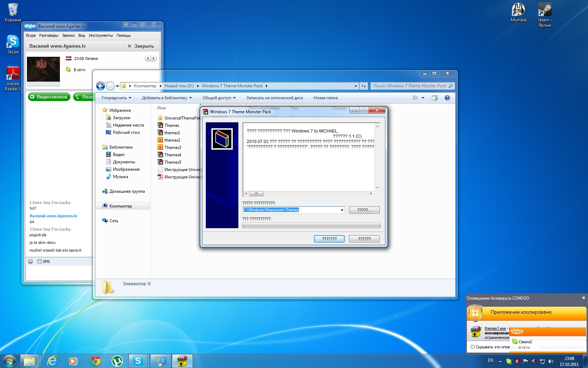The image size is (588, 368).
Task: Open uTorrent from the taskbar
Action: 117,361
